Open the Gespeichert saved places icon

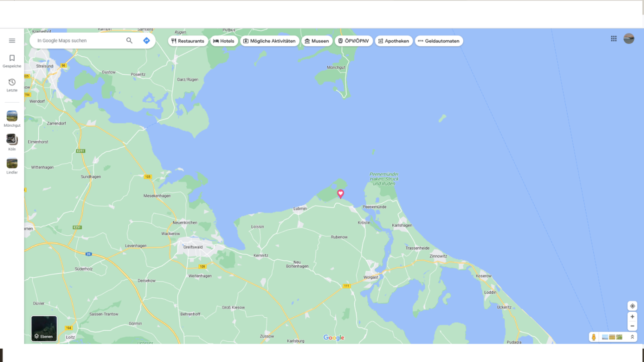(12, 58)
